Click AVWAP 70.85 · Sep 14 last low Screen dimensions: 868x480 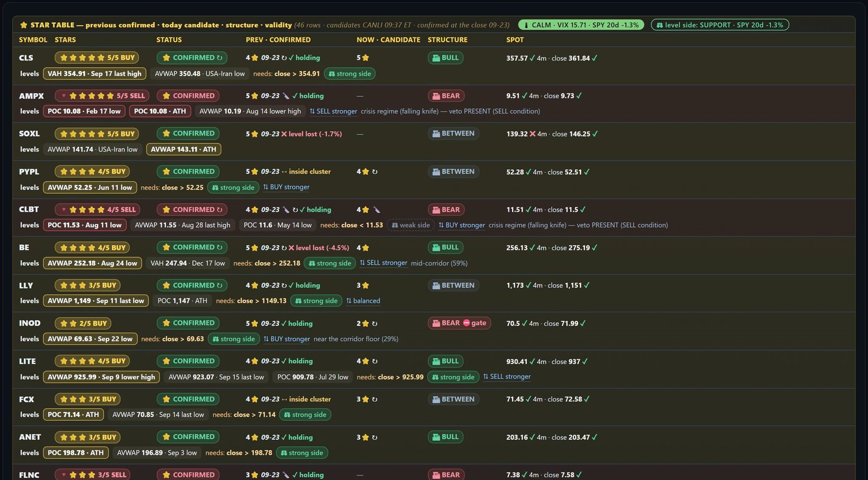(x=158, y=415)
